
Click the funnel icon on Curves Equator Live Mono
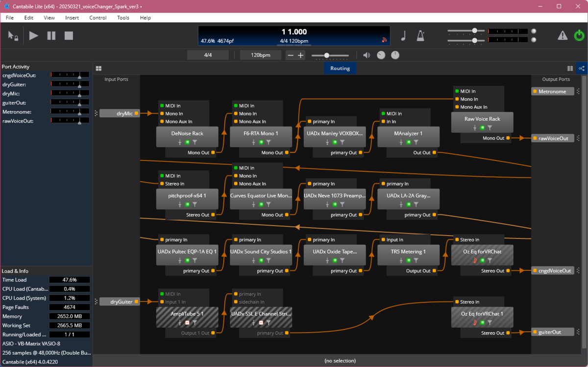point(268,205)
